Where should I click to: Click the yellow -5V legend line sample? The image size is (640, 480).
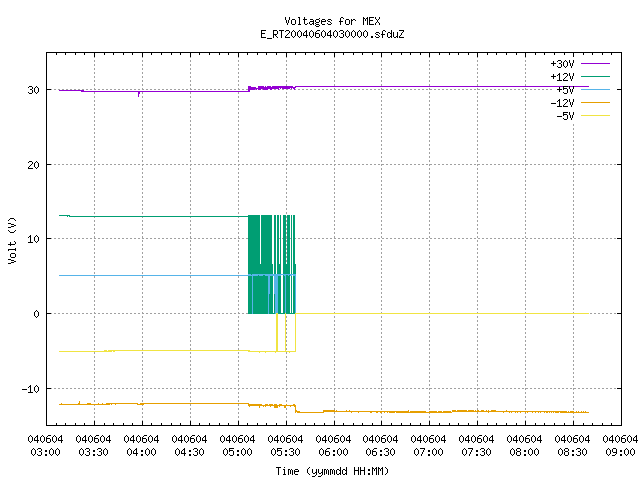[x=595, y=116]
